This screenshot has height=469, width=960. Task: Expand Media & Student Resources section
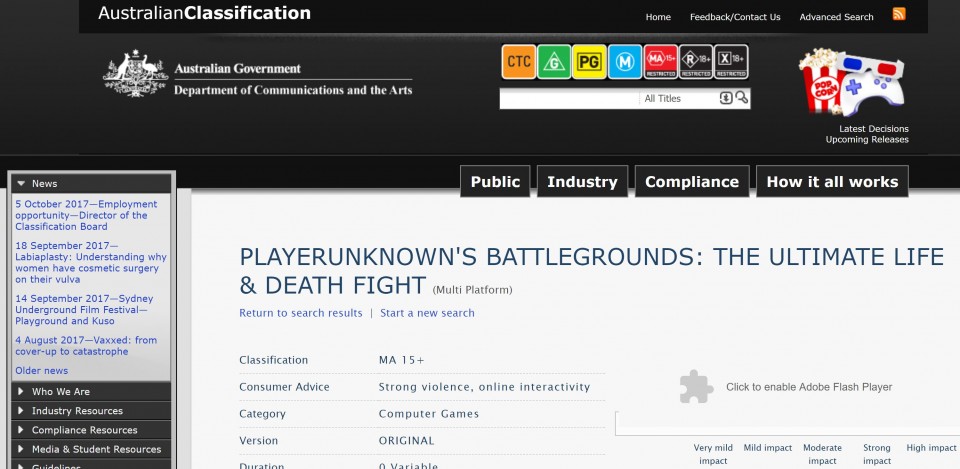[x=91, y=449]
